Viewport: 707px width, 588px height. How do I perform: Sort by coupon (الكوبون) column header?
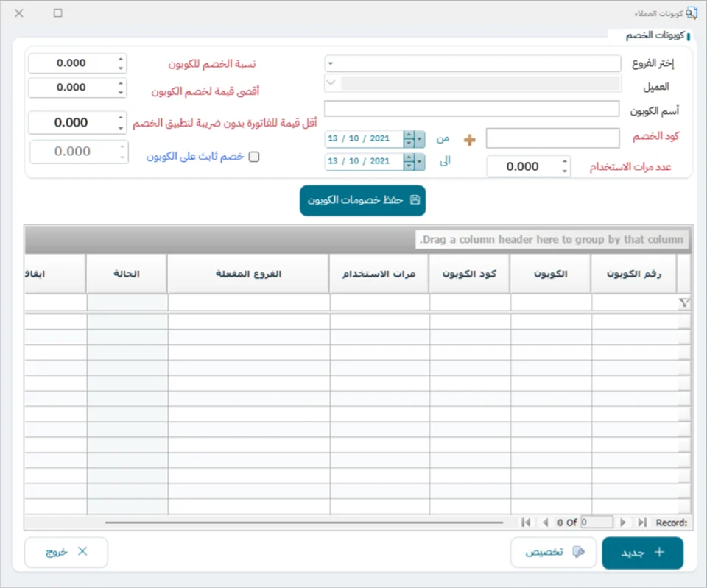pos(550,274)
